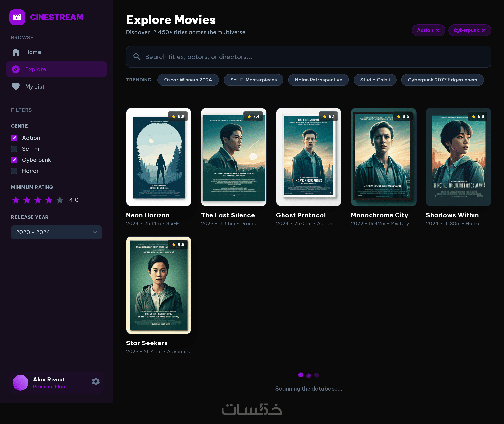
Task: Click the CineStream logo icon
Action: (x=17, y=17)
